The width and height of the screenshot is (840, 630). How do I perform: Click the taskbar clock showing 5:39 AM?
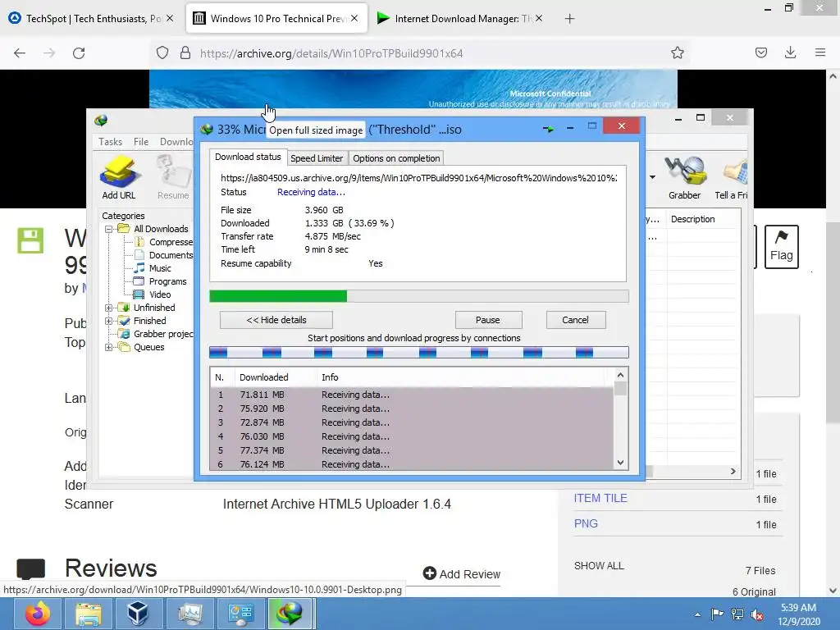[x=798, y=614]
